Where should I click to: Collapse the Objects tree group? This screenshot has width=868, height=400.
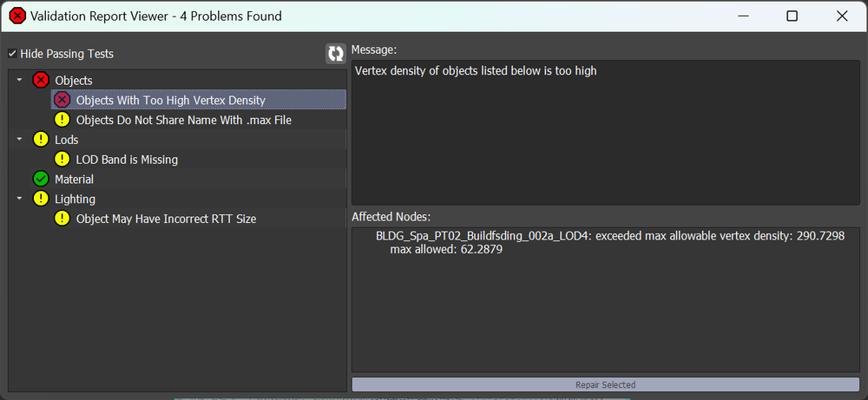coord(19,80)
